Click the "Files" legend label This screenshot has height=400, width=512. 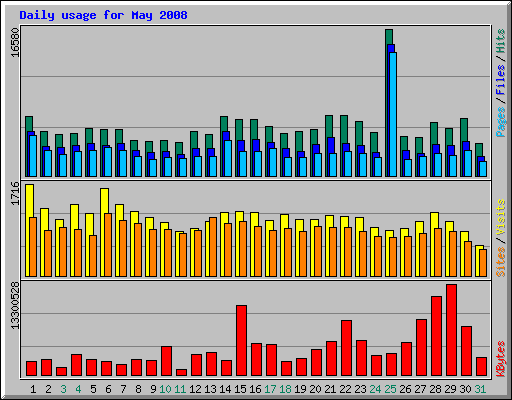pos(501,79)
